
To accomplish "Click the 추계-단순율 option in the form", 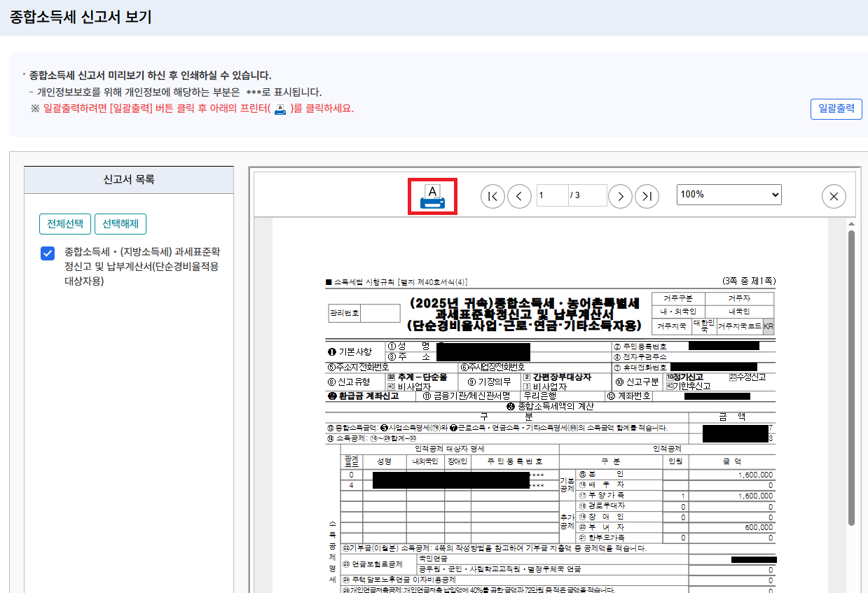I will [x=417, y=377].
